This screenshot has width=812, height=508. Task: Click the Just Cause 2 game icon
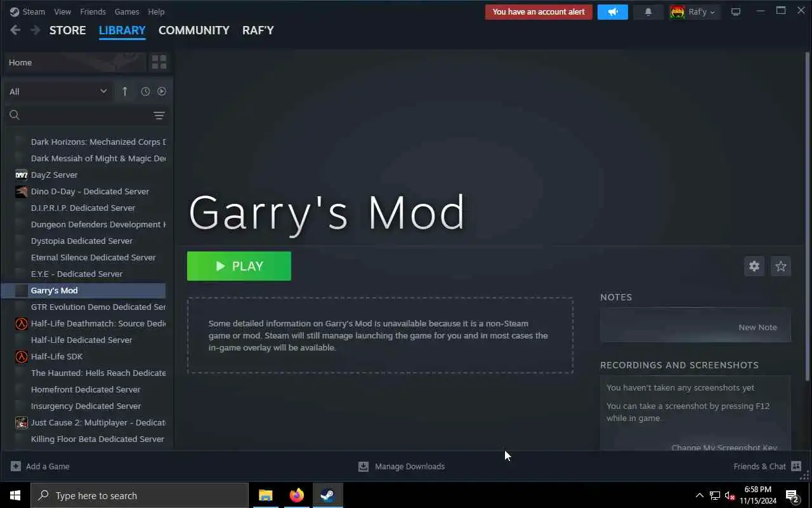[x=21, y=422]
